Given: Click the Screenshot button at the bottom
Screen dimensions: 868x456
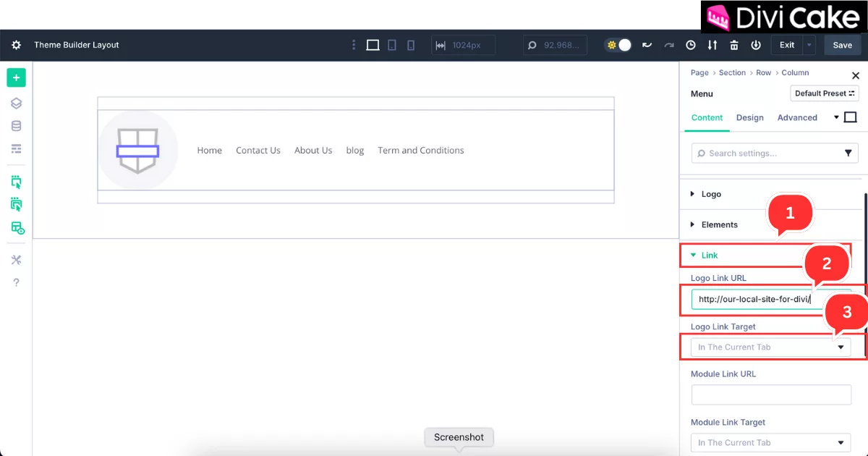Looking at the screenshot, I should tap(459, 437).
